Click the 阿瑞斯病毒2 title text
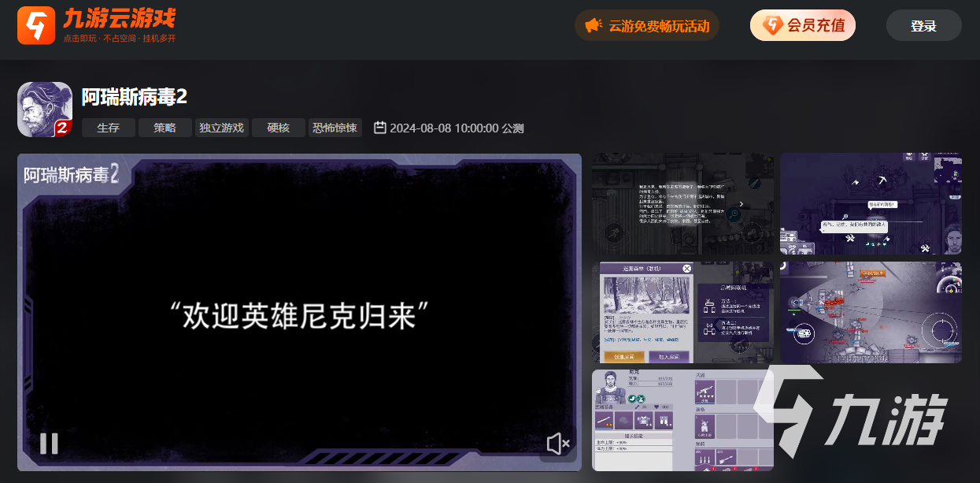This screenshot has height=483, width=980. pos(135,97)
